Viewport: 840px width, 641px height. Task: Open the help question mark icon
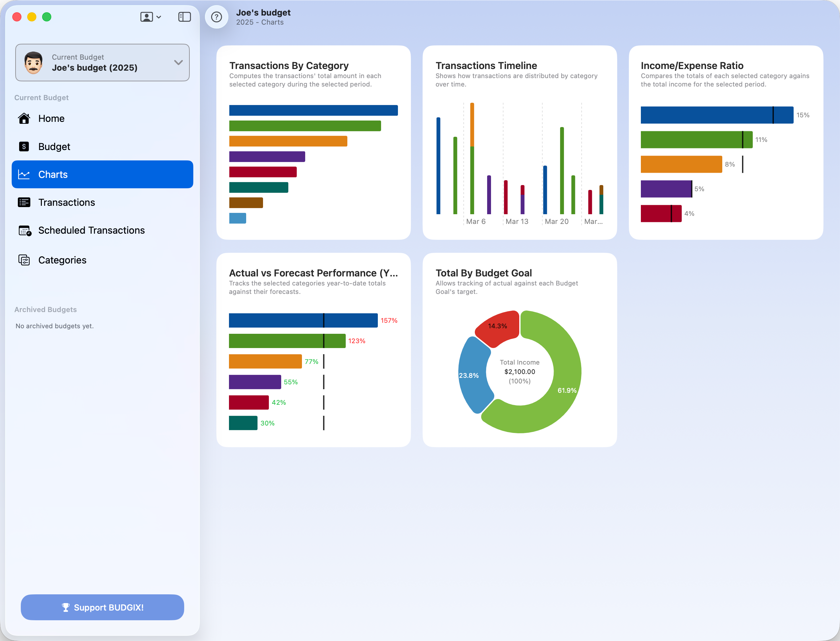click(217, 17)
